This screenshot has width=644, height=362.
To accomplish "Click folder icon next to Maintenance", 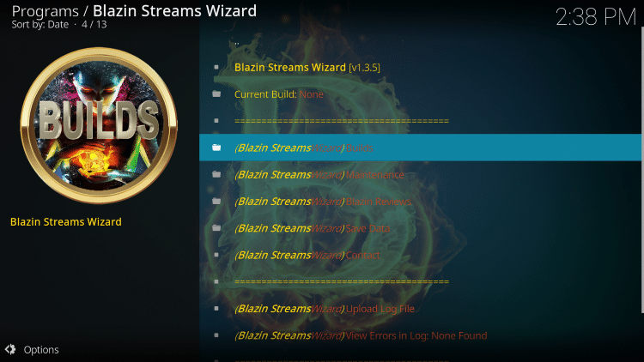I will 216,174.
